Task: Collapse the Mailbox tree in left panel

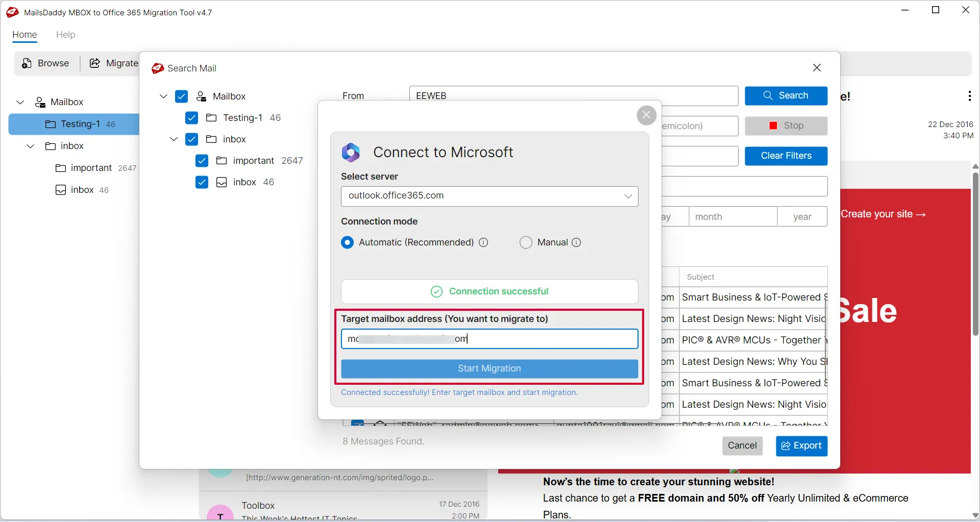Action: pyautogui.click(x=20, y=102)
